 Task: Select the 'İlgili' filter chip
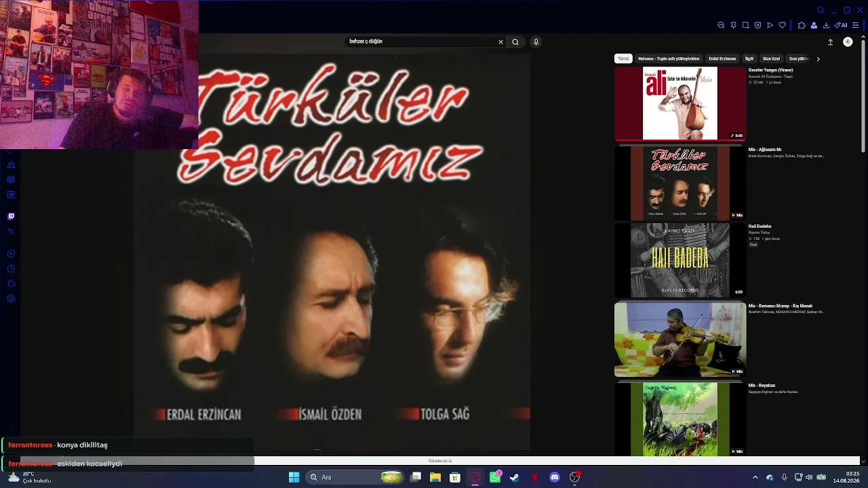[749, 59]
